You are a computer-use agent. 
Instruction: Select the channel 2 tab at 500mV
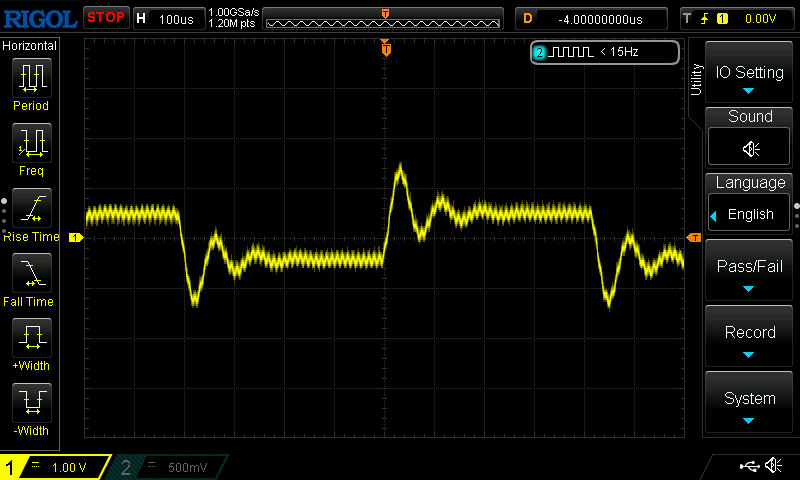(168, 467)
